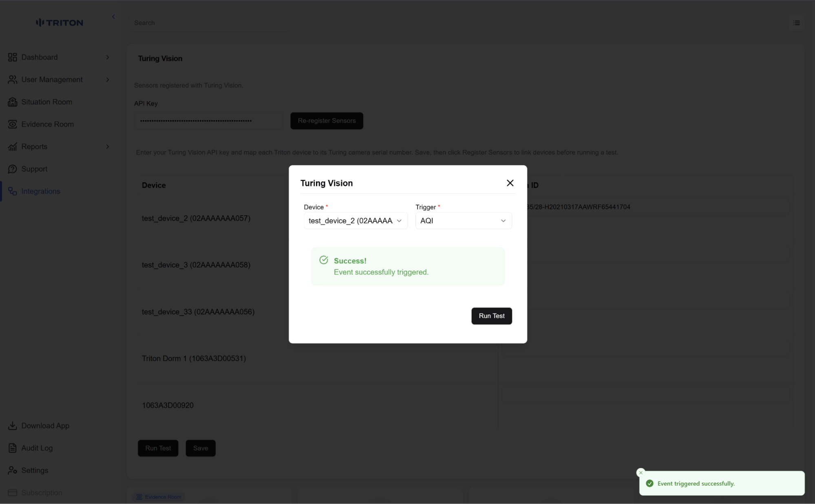815x504 pixels.
Task: Click the Download App icon
Action: pyautogui.click(x=13, y=426)
